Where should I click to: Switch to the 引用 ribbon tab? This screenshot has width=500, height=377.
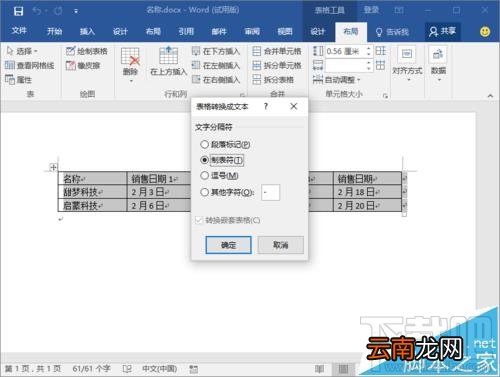[x=186, y=31]
